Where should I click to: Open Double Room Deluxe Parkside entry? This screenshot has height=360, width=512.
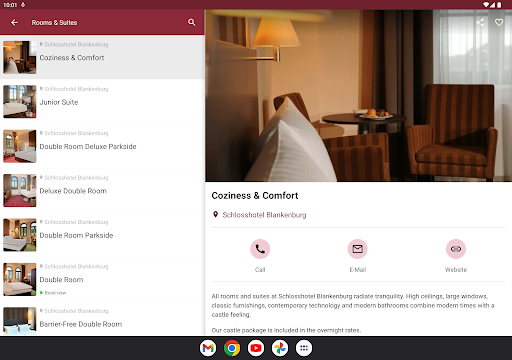coord(102,146)
